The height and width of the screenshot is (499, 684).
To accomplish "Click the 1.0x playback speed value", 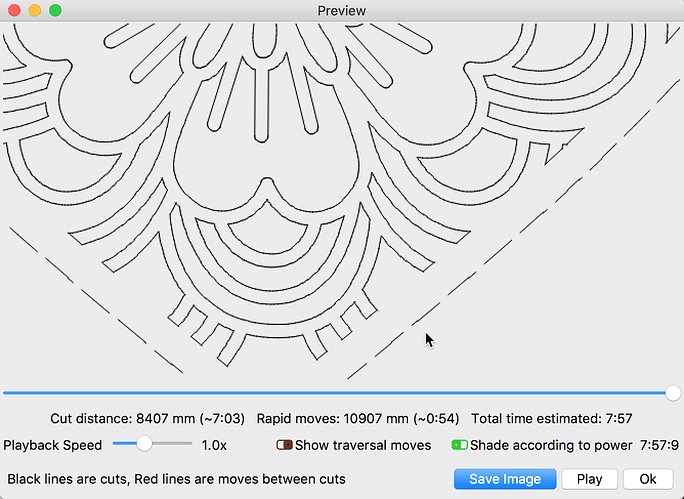I will (x=214, y=445).
